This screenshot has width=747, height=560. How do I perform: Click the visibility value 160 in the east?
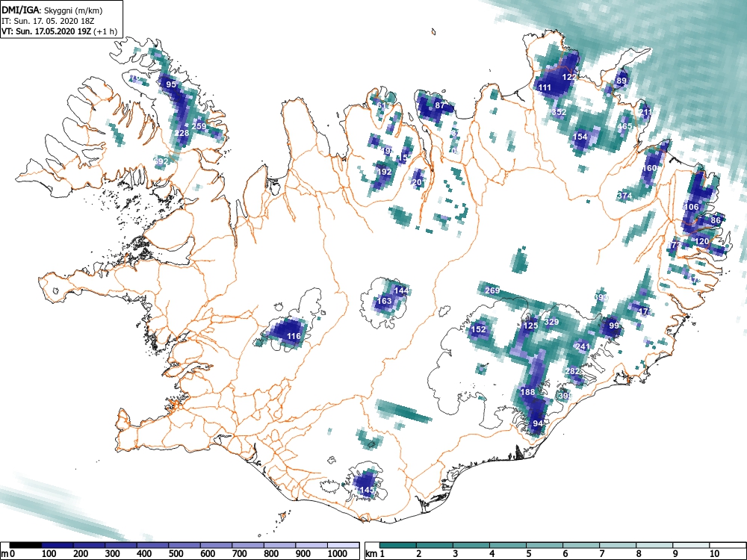point(650,168)
